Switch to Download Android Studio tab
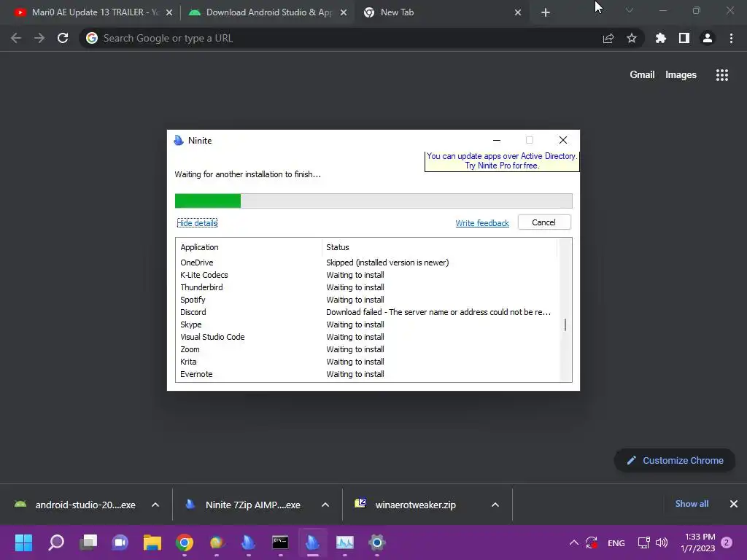This screenshot has height=560, width=747. pos(269,12)
